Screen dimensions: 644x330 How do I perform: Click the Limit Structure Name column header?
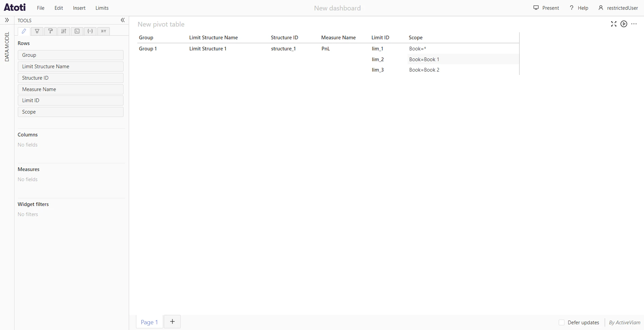click(x=214, y=38)
